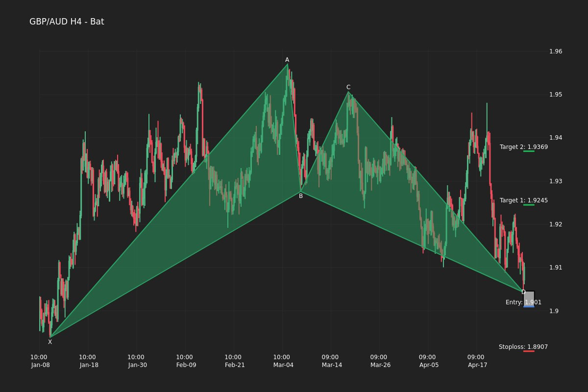Select pattern point X label
Viewport: 588px width, 392px height.
(50, 342)
